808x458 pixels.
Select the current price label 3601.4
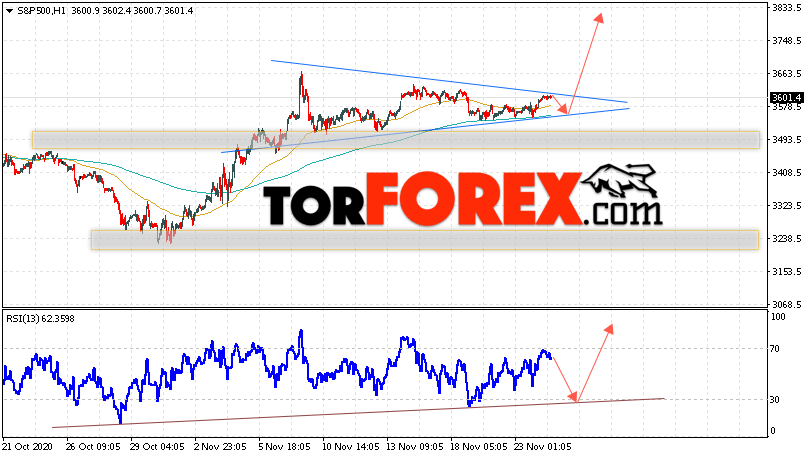coord(786,98)
